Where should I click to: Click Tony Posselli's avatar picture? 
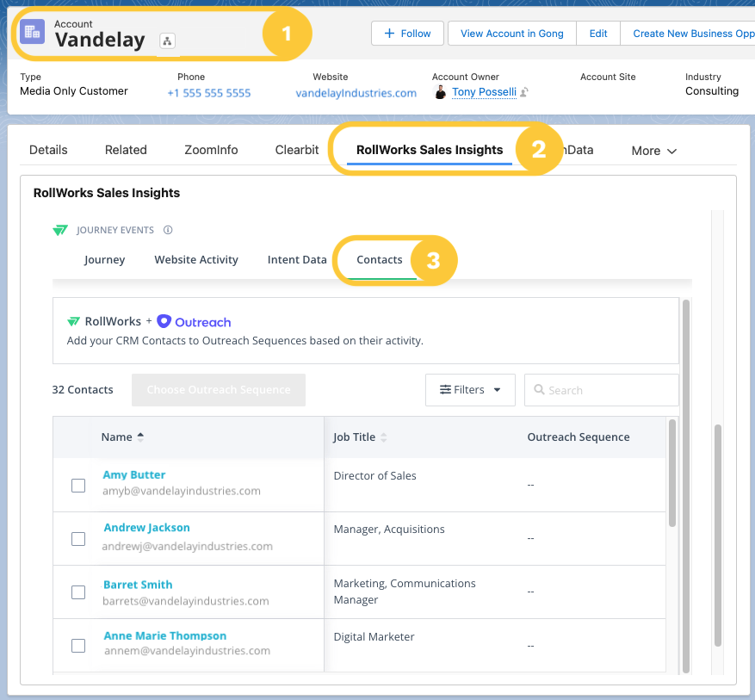(440, 91)
